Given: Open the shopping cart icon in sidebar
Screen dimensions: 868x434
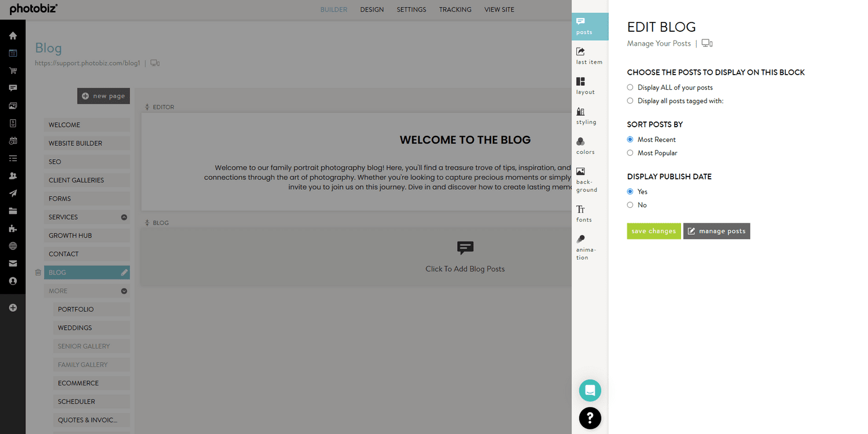Looking at the screenshot, I should pos(13,71).
